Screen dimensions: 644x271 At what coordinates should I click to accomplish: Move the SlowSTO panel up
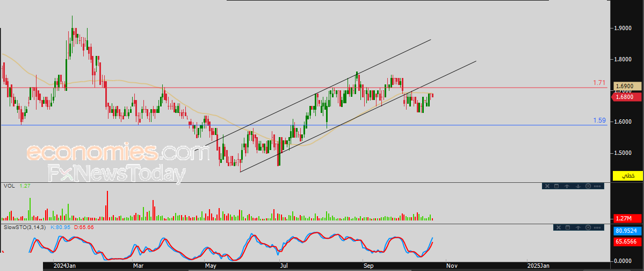578,227
